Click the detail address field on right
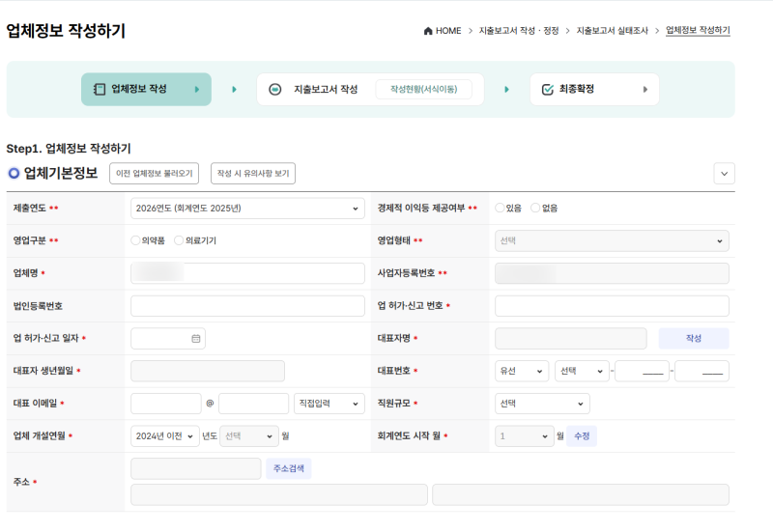 (x=581, y=494)
